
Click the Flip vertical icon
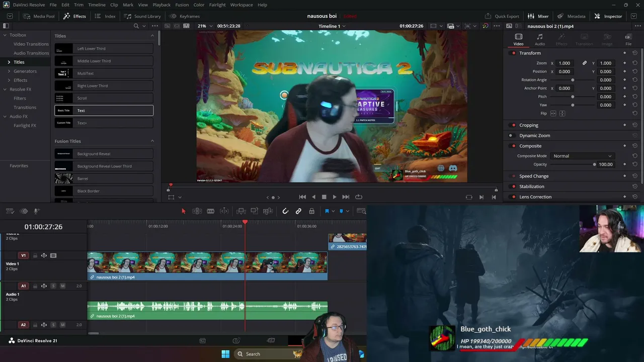click(x=562, y=114)
